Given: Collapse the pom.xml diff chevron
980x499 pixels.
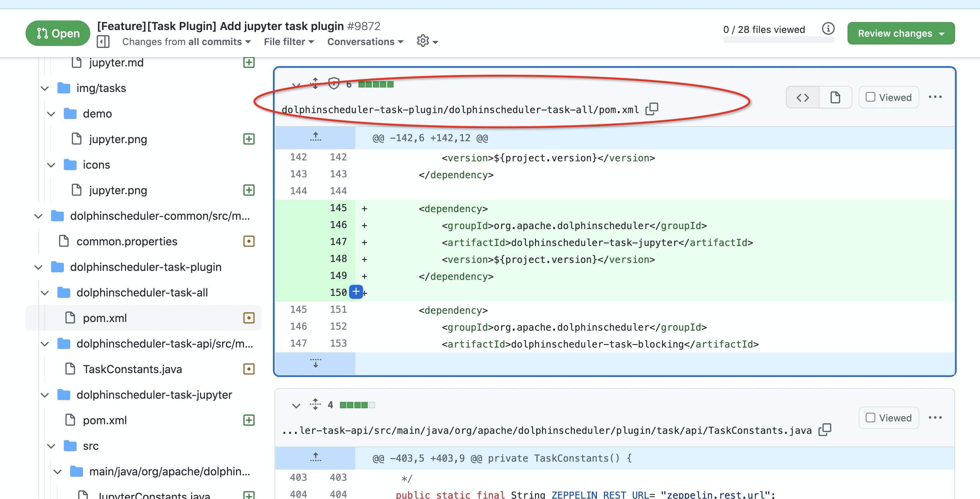Looking at the screenshot, I should pos(296,85).
